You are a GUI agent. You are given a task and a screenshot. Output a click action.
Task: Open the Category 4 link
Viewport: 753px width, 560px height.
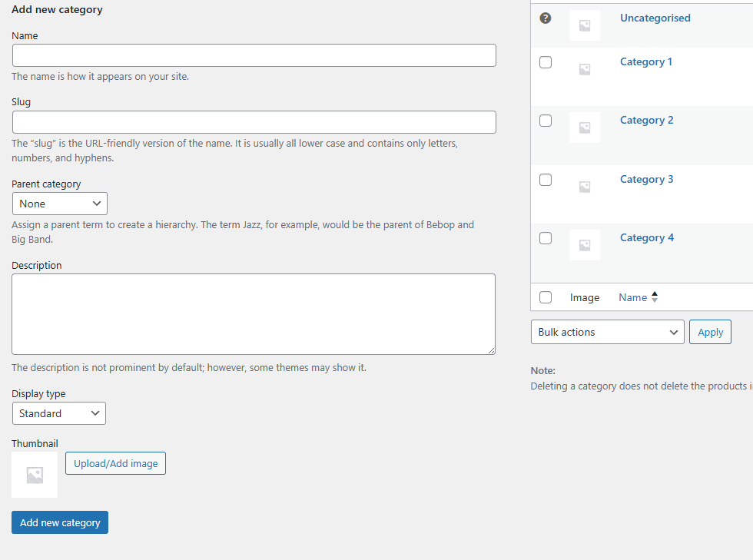tap(647, 238)
